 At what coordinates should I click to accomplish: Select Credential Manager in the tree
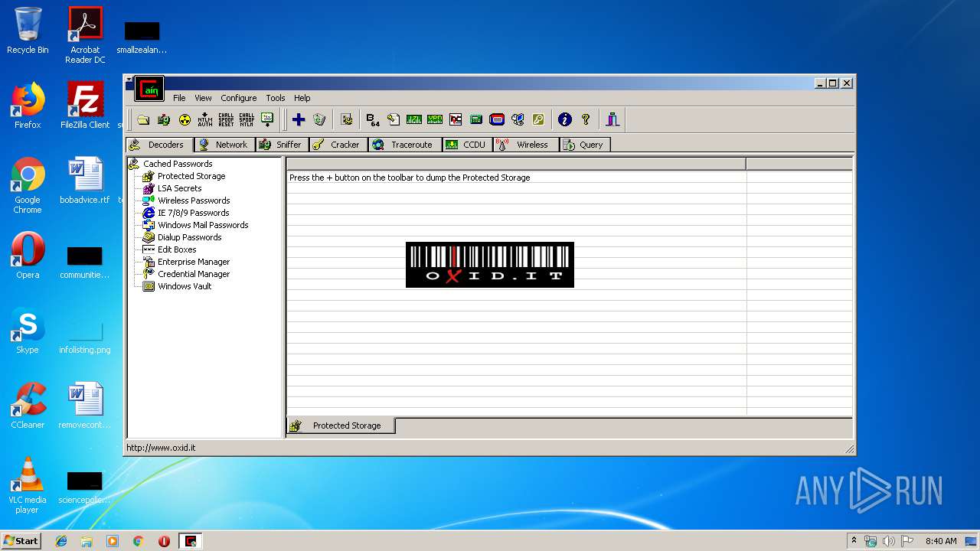[x=194, y=274]
